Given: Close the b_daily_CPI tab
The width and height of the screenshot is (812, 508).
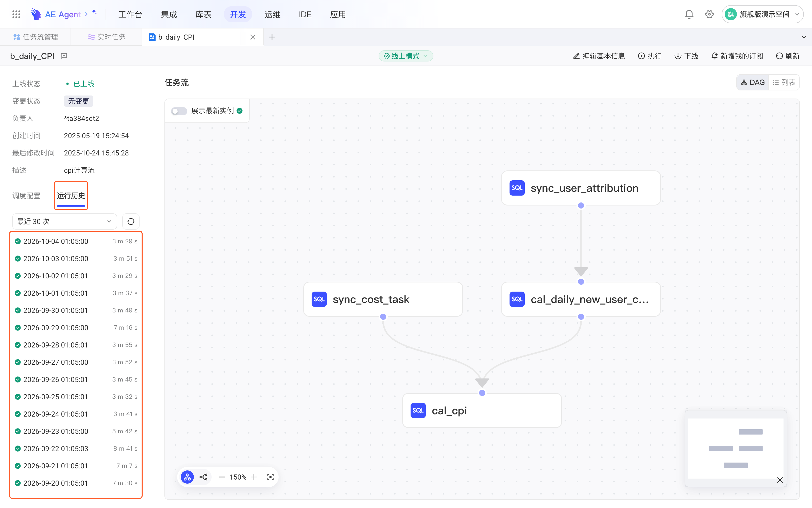Looking at the screenshot, I should [253, 37].
